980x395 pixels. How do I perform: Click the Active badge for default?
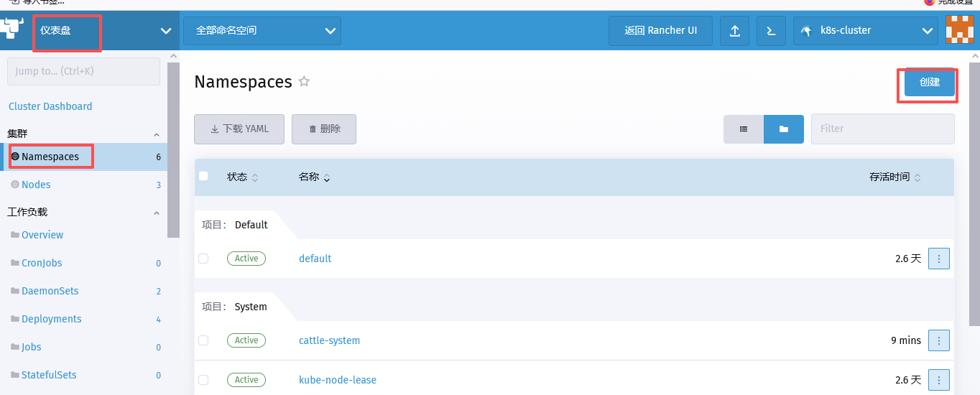(x=246, y=259)
